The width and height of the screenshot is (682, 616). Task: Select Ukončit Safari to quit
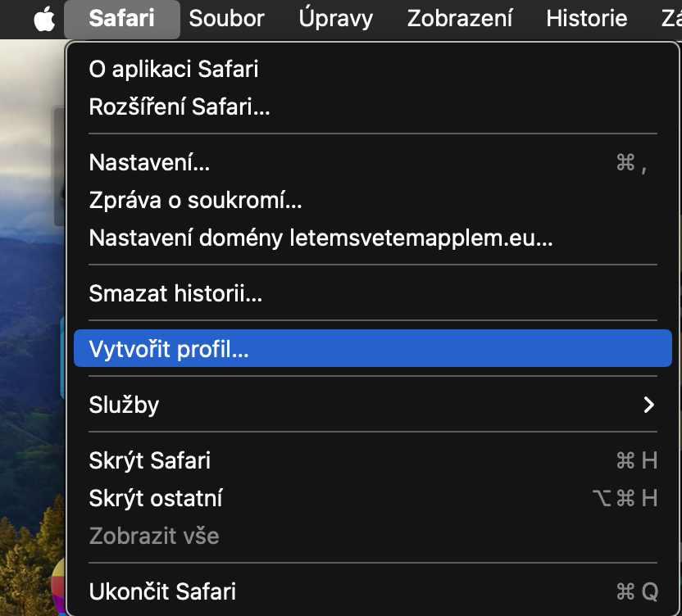click(x=162, y=591)
